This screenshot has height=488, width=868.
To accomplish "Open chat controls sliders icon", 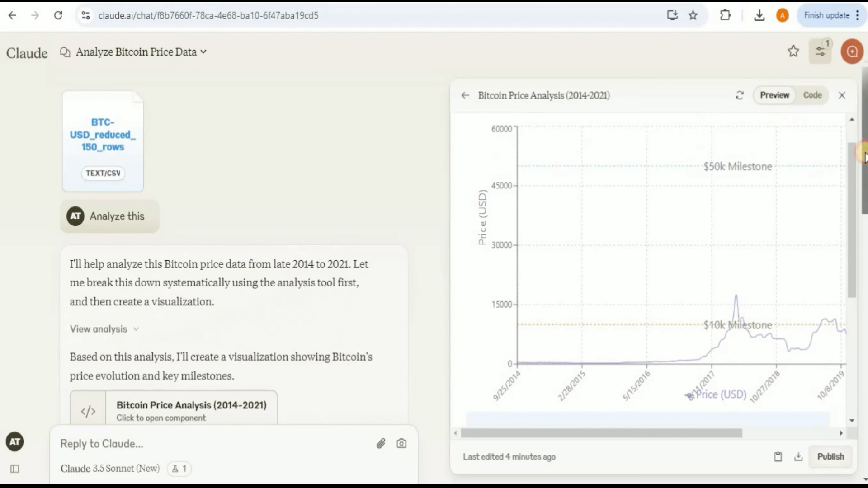I will [x=820, y=52].
